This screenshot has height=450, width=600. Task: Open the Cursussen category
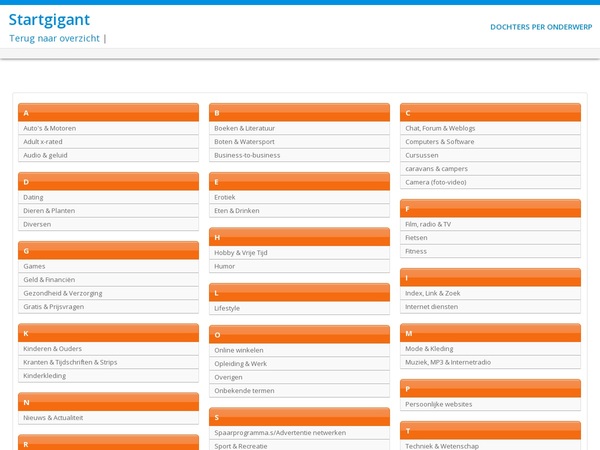click(490, 155)
